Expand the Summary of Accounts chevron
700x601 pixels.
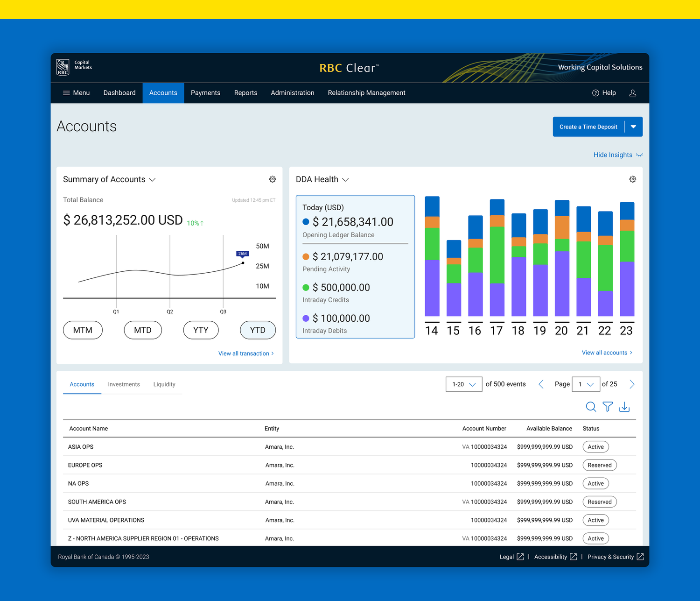point(152,180)
